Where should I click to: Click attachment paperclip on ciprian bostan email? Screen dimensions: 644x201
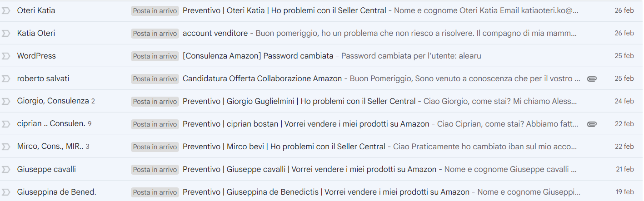[x=592, y=124]
